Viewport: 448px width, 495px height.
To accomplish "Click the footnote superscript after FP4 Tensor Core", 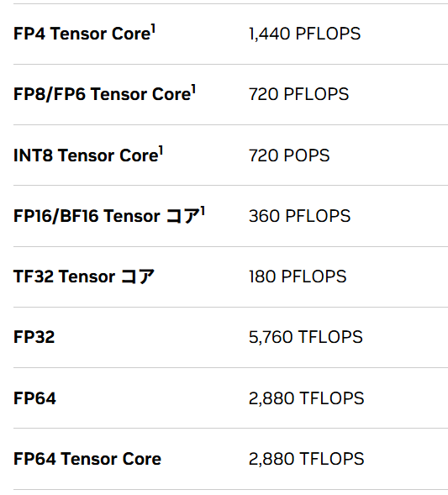I will (153, 29).
